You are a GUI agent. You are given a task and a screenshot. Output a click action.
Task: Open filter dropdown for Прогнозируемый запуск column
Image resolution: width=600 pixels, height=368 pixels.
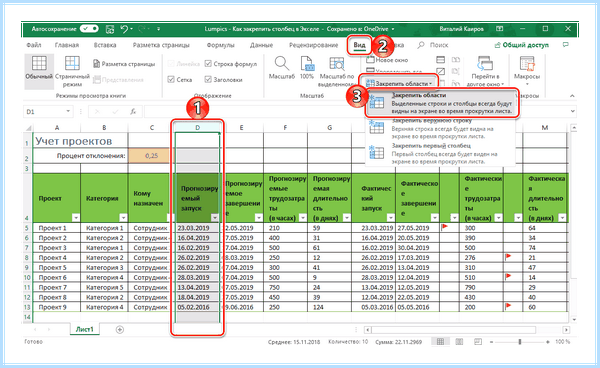click(x=215, y=218)
